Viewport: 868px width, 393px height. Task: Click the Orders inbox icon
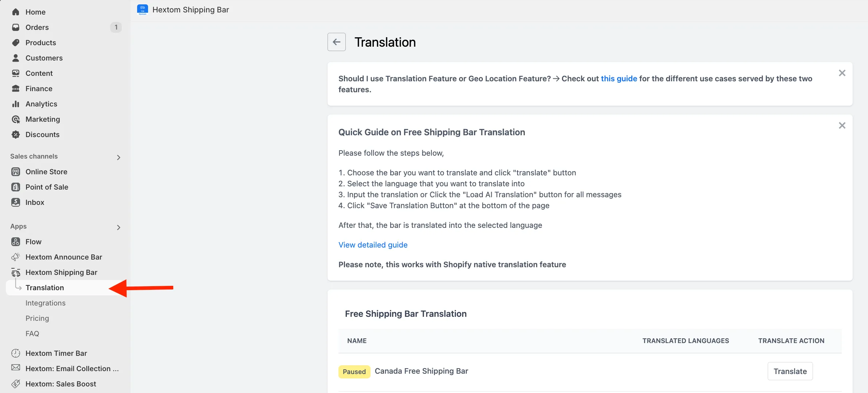pos(16,27)
